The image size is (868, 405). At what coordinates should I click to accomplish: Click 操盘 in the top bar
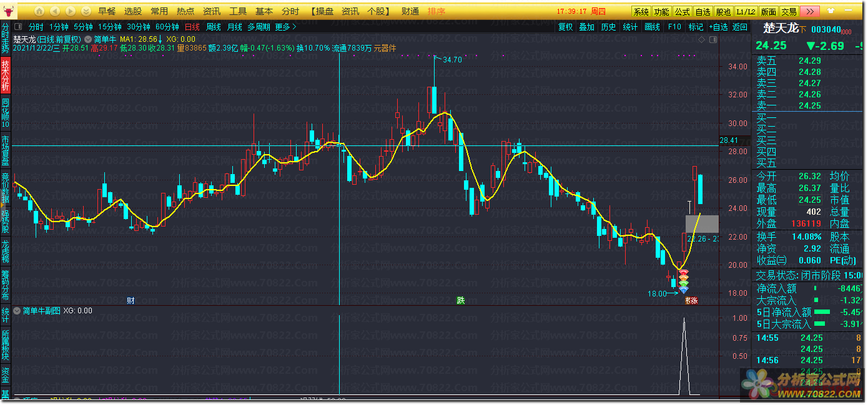coord(325,11)
